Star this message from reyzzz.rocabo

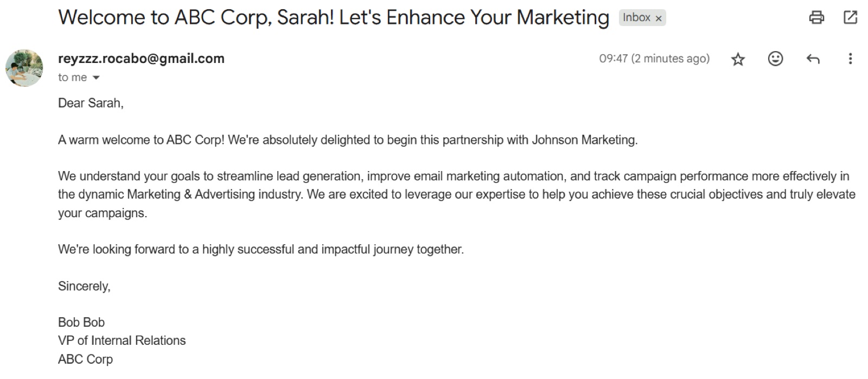[x=738, y=59]
